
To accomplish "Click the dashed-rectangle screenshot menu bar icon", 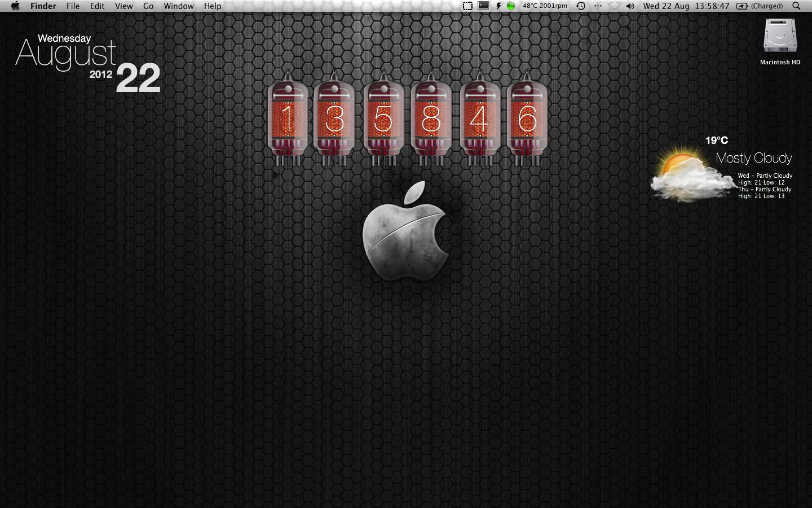I will 467,6.
